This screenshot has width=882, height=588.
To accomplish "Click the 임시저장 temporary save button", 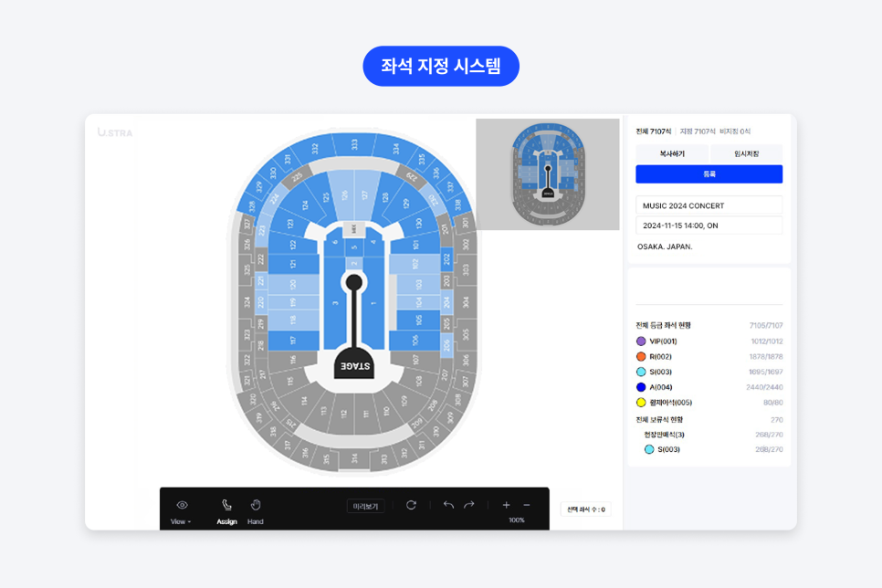I will (x=746, y=154).
